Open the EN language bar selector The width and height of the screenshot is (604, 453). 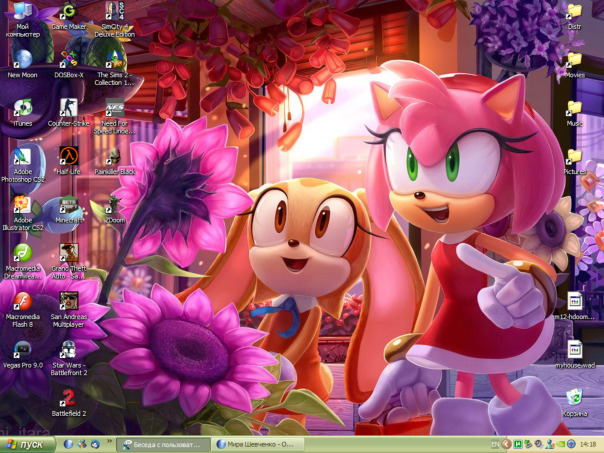[x=494, y=444]
